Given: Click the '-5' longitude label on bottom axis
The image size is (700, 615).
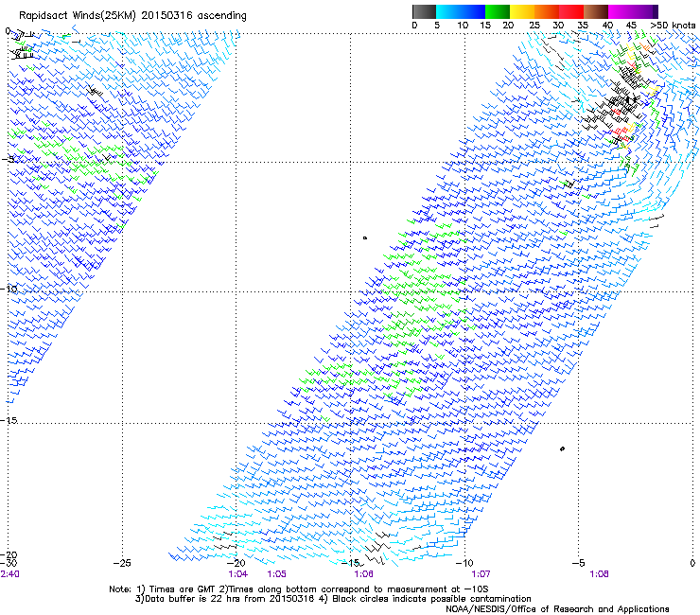Looking at the screenshot, I should pos(578,563).
